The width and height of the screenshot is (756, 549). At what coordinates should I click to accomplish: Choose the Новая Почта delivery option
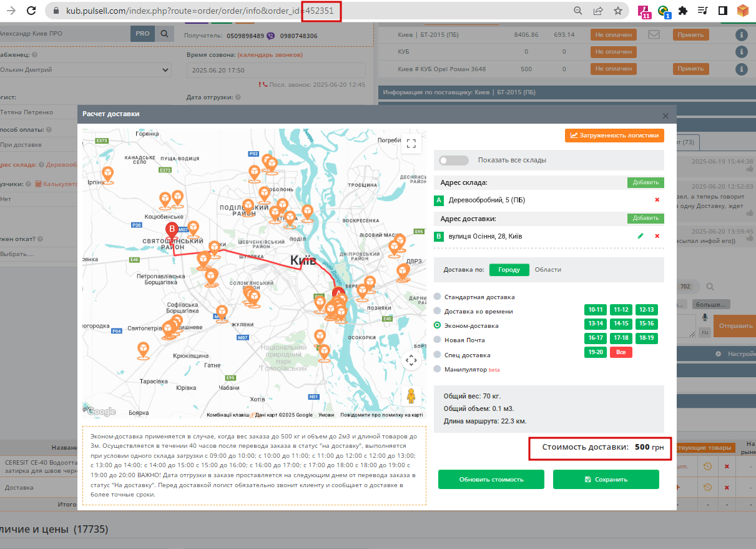pos(437,340)
